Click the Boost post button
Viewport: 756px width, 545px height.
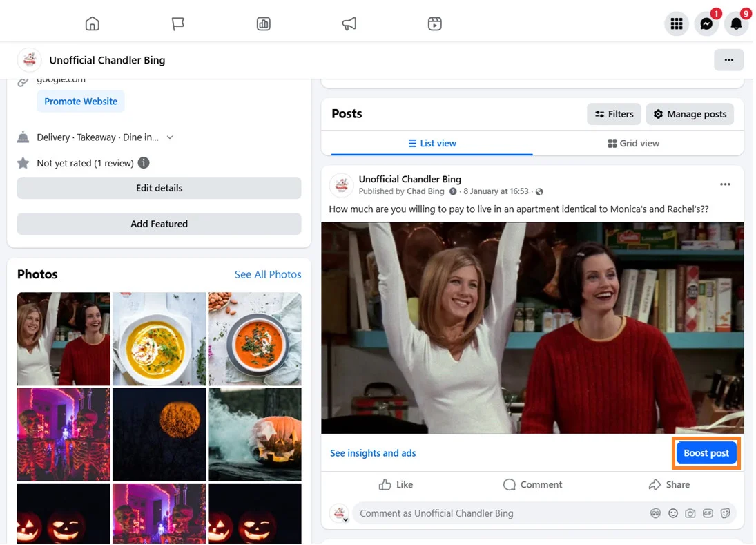pyautogui.click(x=706, y=453)
